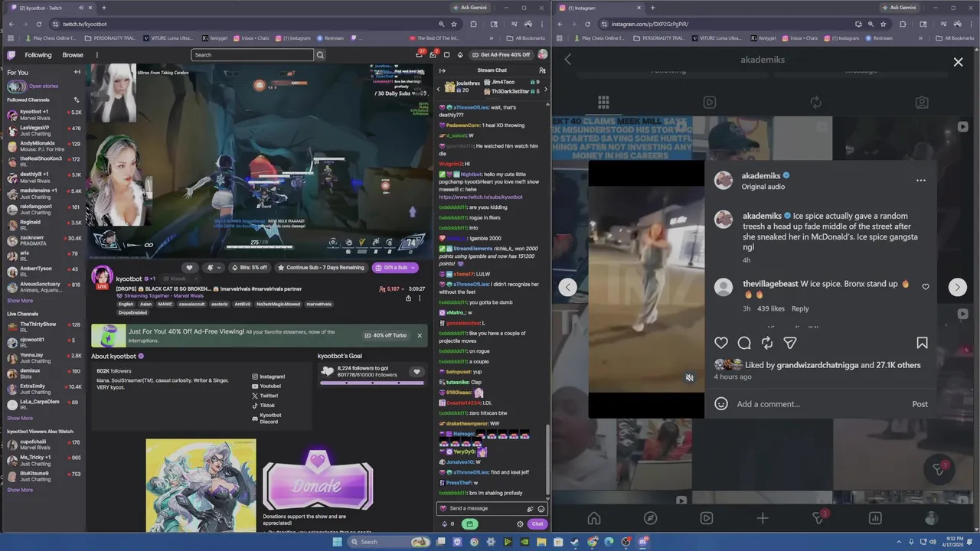Open the All Bookmarks folder in Twitch window

[x=525, y=38]
